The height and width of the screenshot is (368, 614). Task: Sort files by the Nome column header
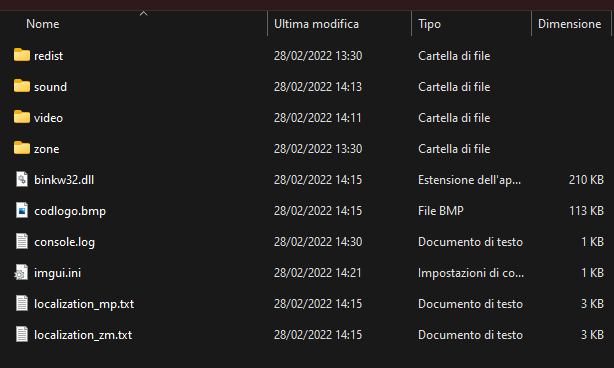click(x=43, y=24)
